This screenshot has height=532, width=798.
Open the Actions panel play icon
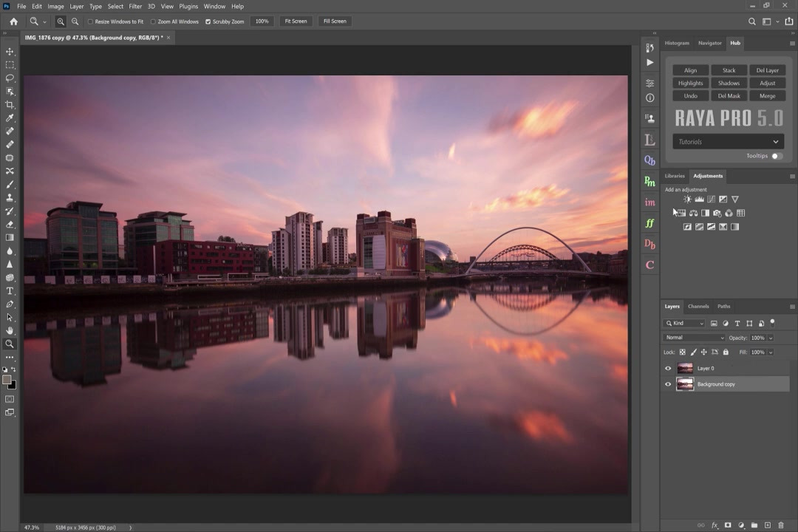click(649, 63)
